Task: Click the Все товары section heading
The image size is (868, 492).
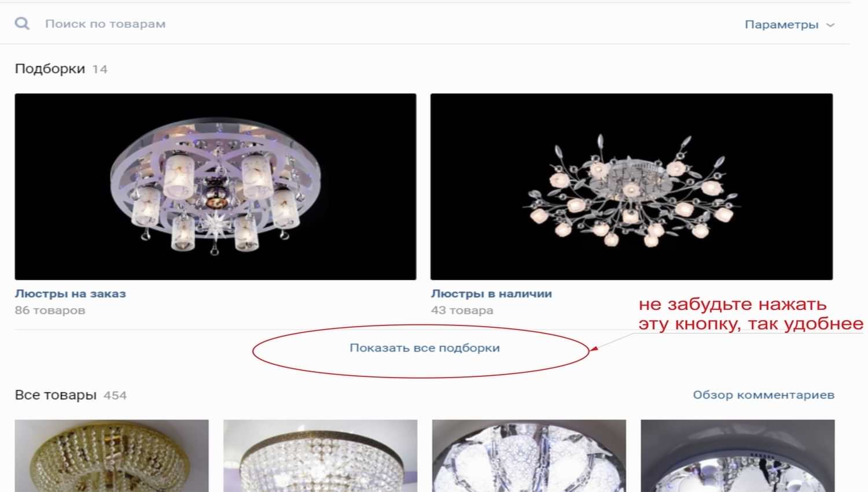Action: 56,395
